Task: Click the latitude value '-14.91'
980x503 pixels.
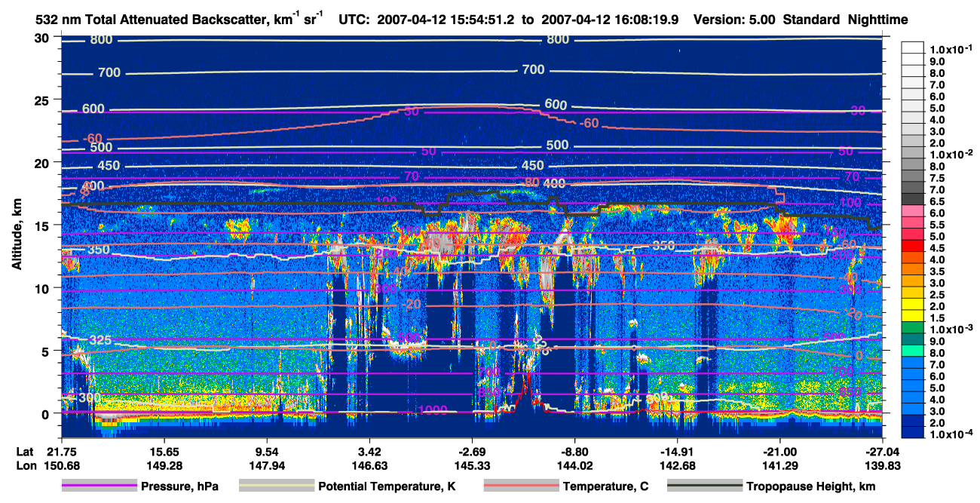Action: point(677,451)
